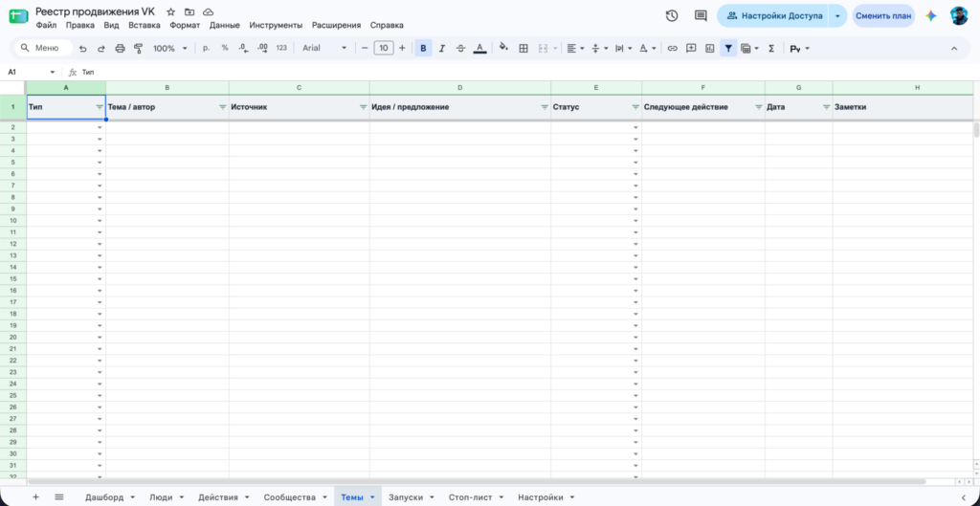Screen dimensions: 980x506
Task: Open the comments panel icon
Action: point(701,16)
